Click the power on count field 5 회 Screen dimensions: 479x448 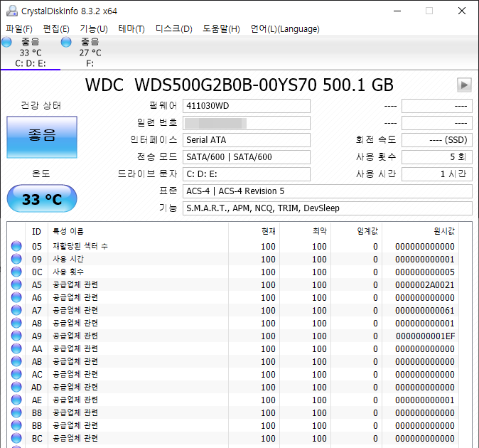click(x=437, y=157)
